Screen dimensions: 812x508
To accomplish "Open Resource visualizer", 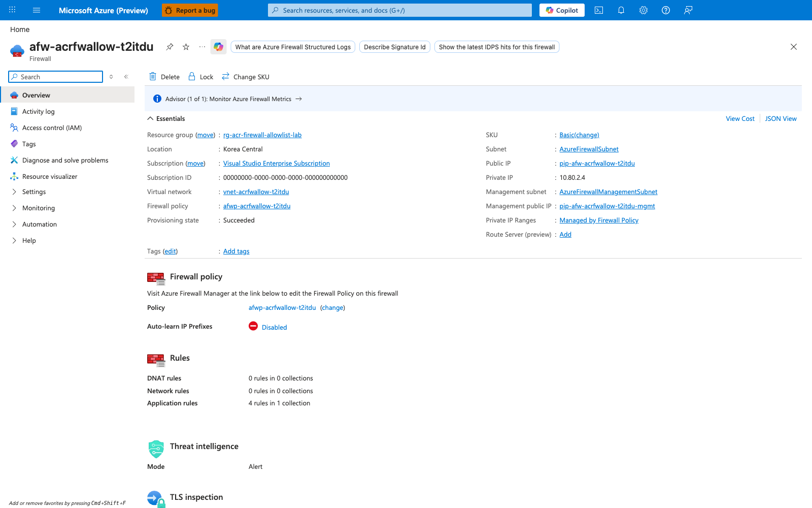I will coord(67,176).
